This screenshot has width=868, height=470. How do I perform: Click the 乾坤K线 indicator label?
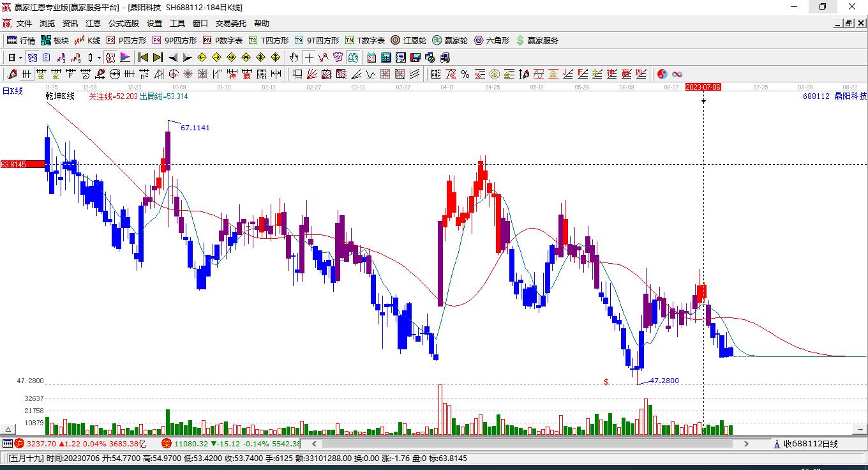click(x=60, y=96)
